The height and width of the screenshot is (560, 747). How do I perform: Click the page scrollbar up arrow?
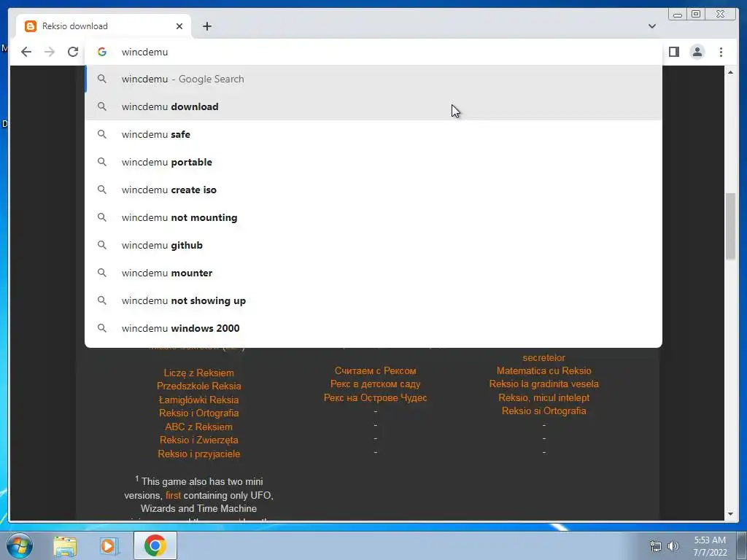[730, 72]
